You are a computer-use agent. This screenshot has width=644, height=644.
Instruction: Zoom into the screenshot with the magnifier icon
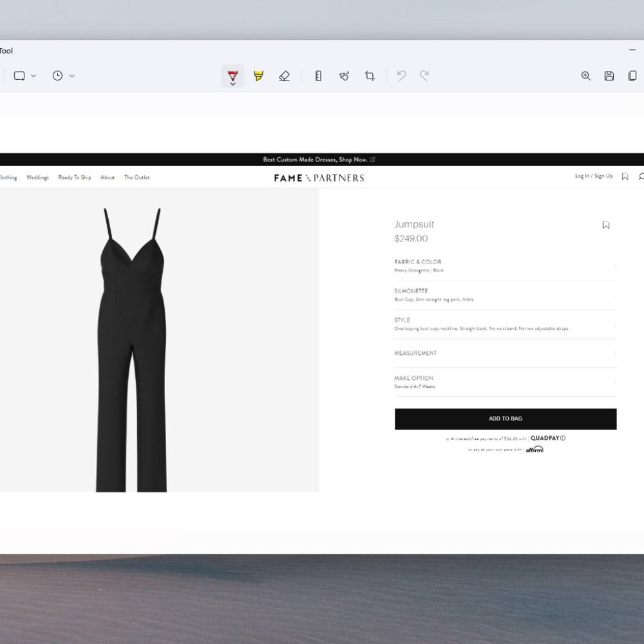[585, 75]
